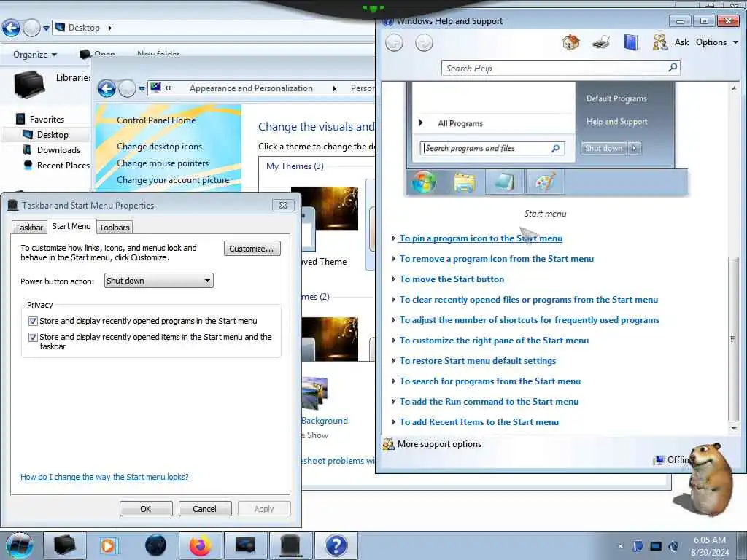Open recent pages dropdown in Personalization window

(142, 89)
